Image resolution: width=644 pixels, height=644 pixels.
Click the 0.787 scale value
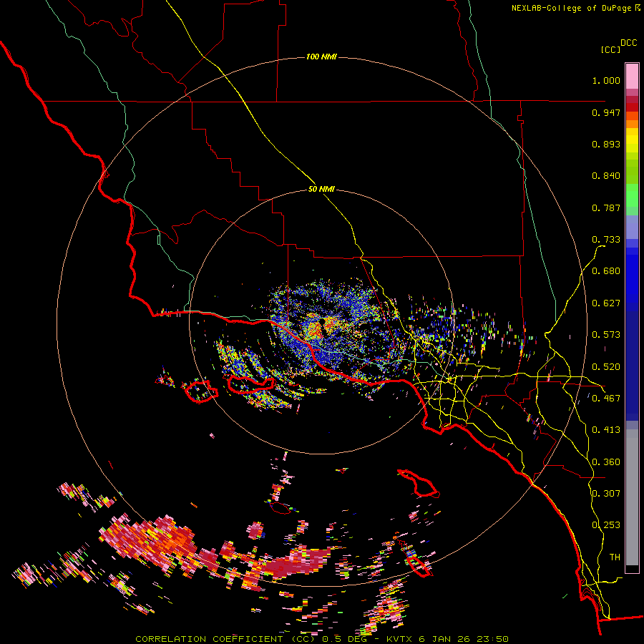point(606,208)
